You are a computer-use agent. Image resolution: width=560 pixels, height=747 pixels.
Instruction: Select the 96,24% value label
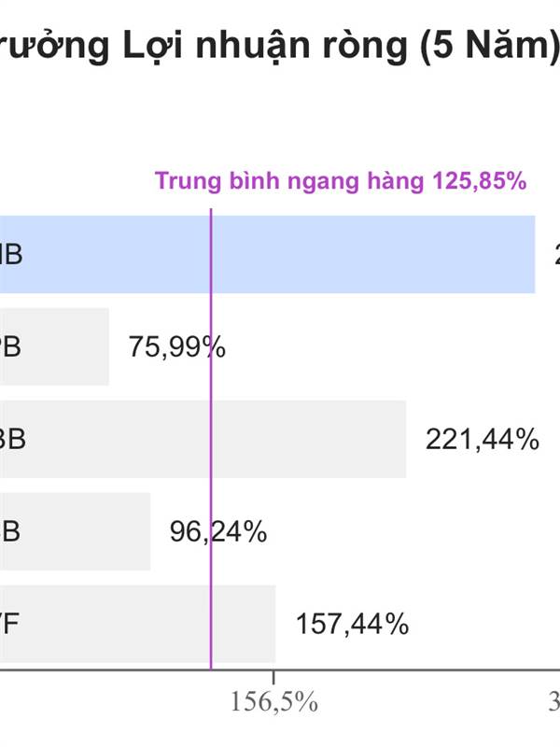click(218, 531)
